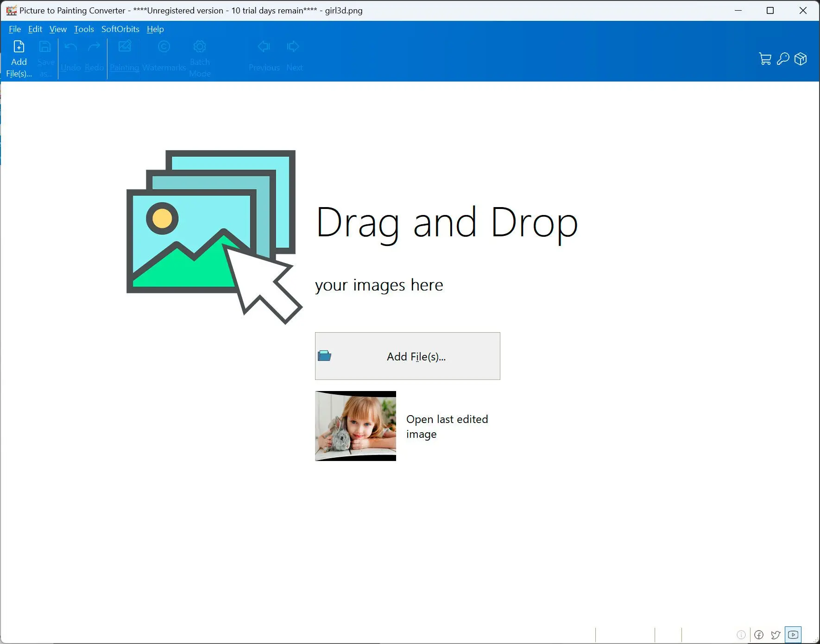
Task: Close the Picture to Painting Converter window
Action: tap(803, 10)
